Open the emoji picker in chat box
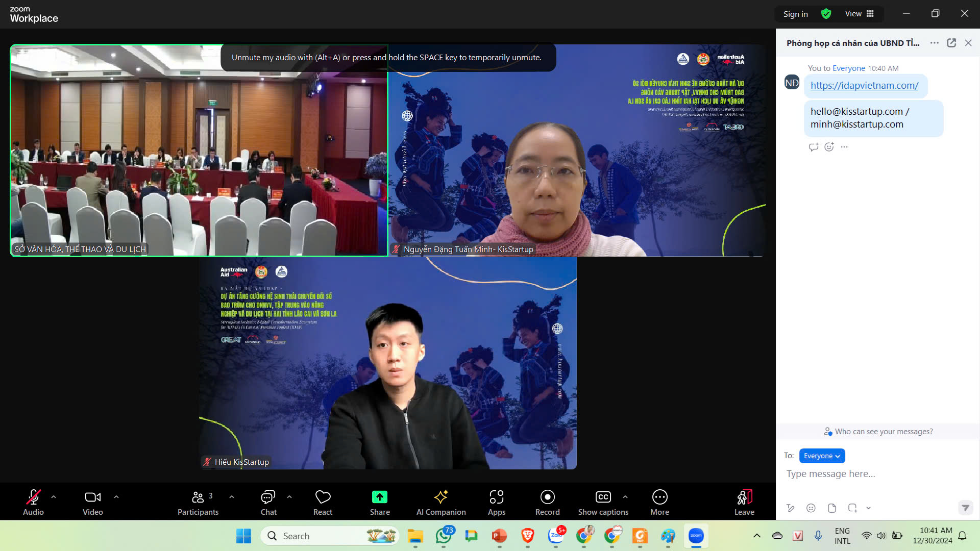Image resolution: width=980 pixels, height=551 pixels. coord(811,508)
